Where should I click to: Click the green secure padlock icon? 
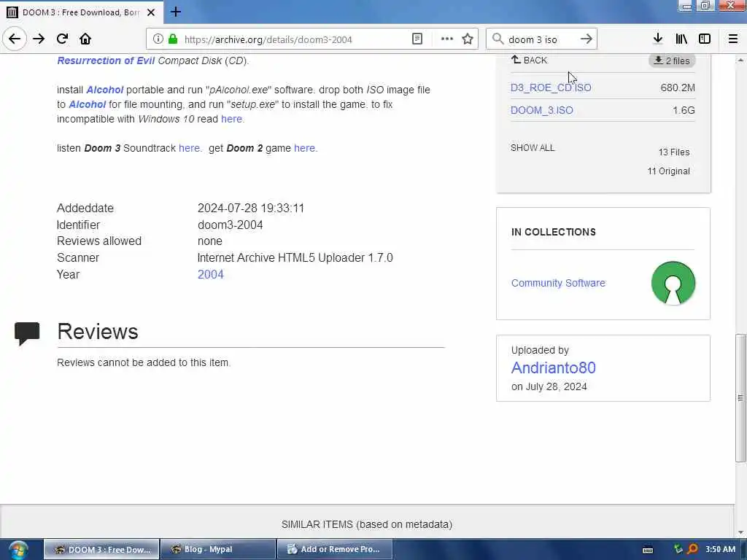coord(173,39)
